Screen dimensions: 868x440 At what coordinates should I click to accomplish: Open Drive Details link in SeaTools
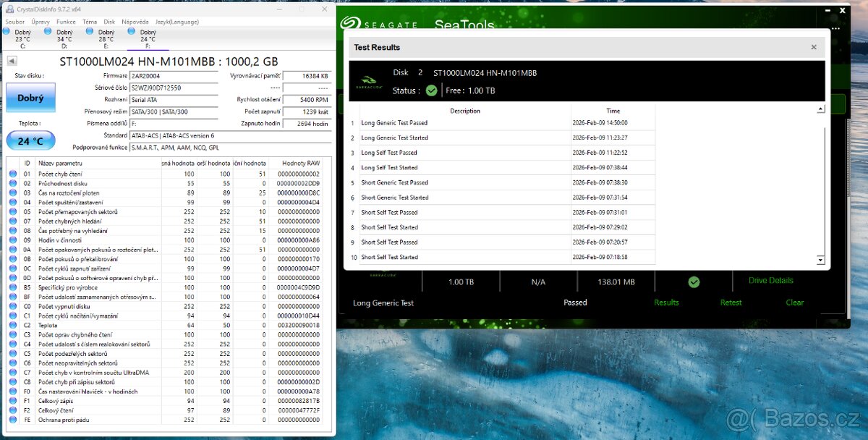tap(770, 281)
